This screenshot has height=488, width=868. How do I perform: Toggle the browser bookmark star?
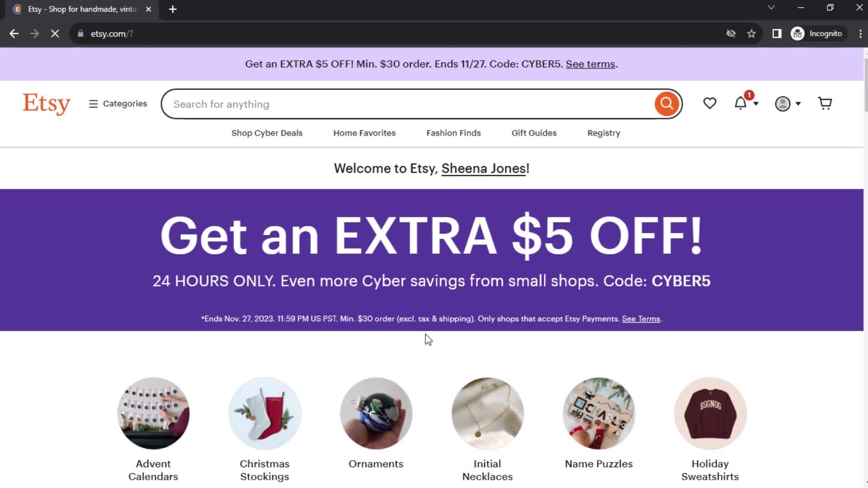pyautogui.click(x=752, y=33)
